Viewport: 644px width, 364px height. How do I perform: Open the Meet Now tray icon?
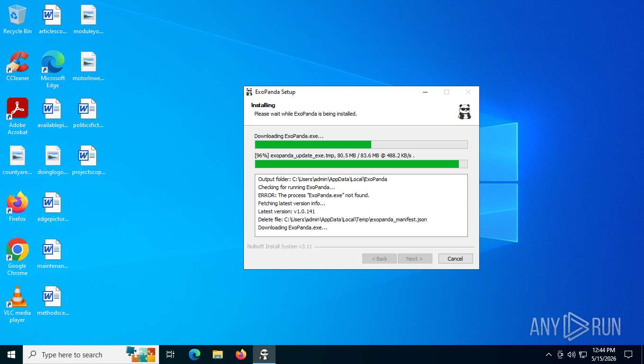(x=560, y=355)
